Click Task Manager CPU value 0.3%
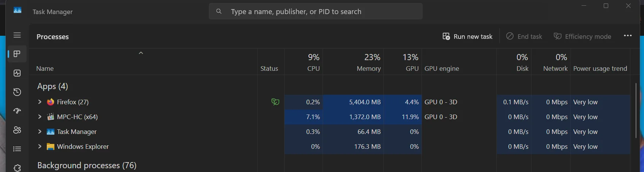This screenshot has height=172, width=644. (313, 132)
